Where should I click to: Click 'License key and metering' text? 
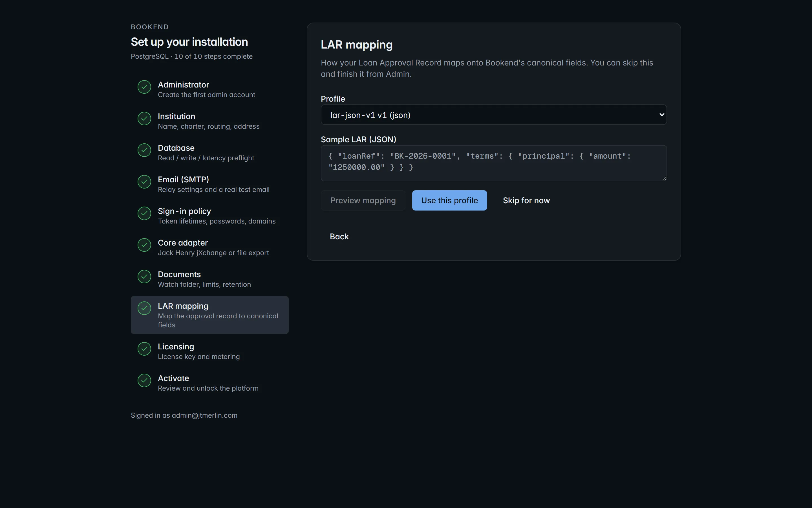pyautogui.click(x=199, y=357)
